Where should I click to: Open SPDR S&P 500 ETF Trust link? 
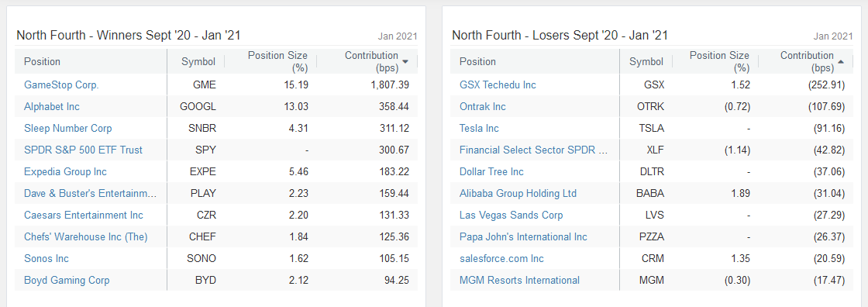coord(83,150)
